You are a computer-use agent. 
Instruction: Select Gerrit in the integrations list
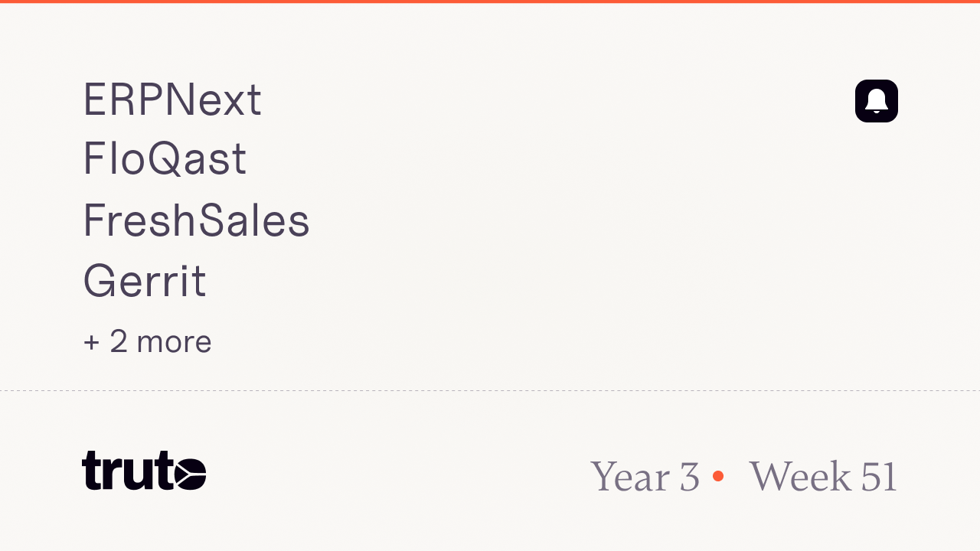pos(145,281)
